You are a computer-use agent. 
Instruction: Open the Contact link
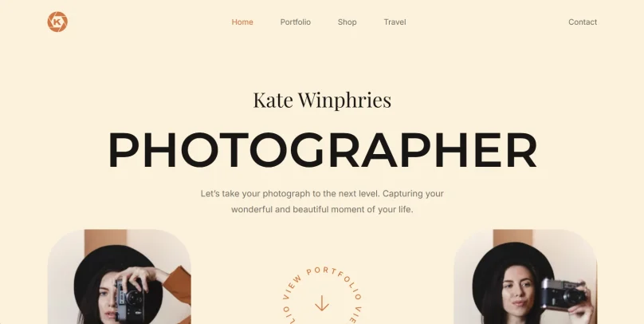point(583,22)
